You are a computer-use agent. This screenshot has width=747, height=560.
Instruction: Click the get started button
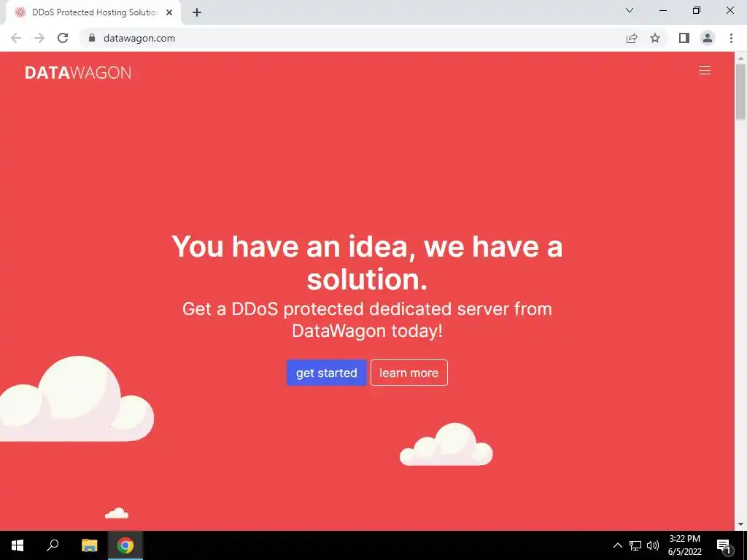[x=326, y=373]
